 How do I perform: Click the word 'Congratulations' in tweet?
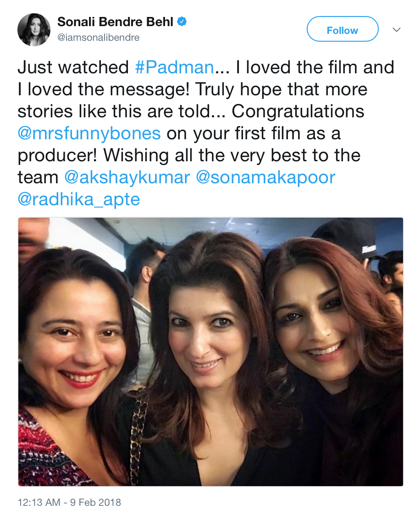tap(298, 111)
